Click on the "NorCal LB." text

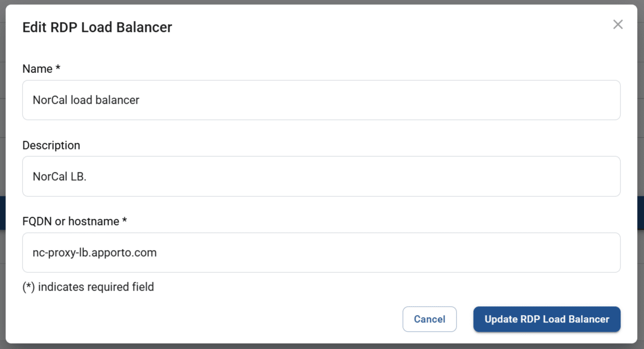pos(59,177)
